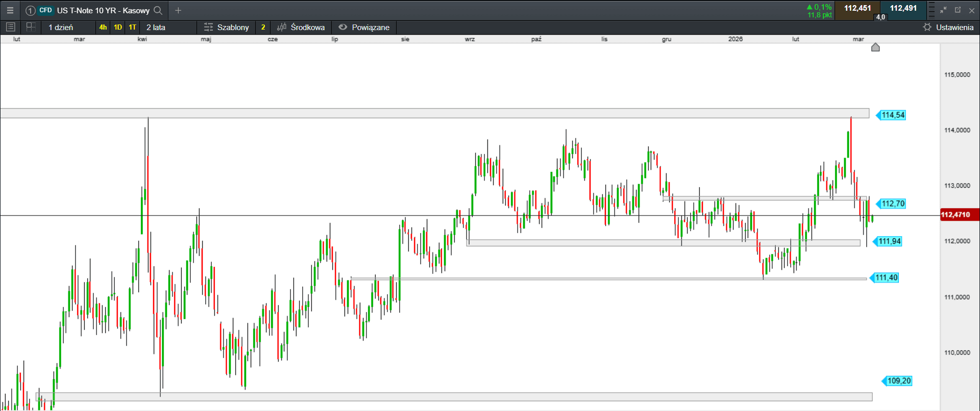The image size is (980, 411).
Task: Open the list panel icon below hamburger menu
Action: click(10, 27)
